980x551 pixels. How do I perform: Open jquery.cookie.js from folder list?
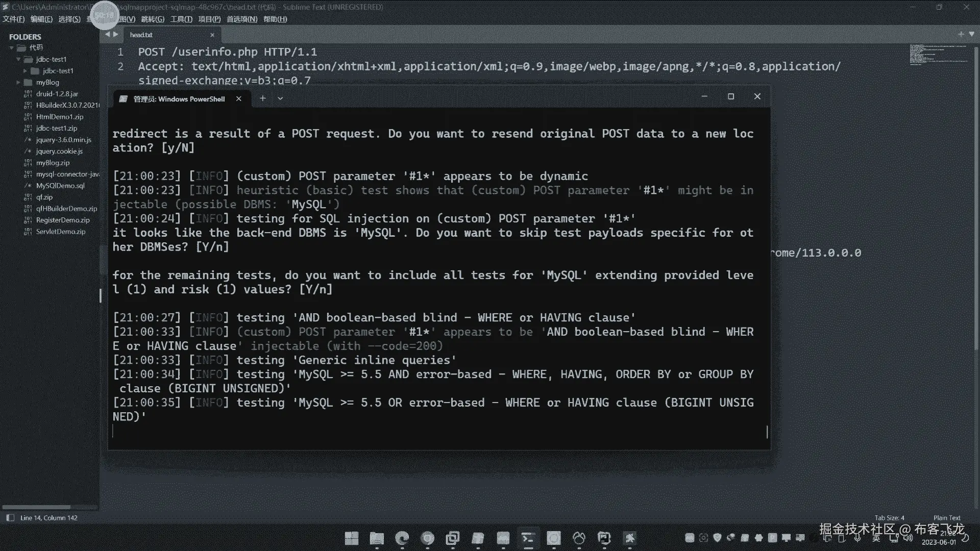[59, 151]
